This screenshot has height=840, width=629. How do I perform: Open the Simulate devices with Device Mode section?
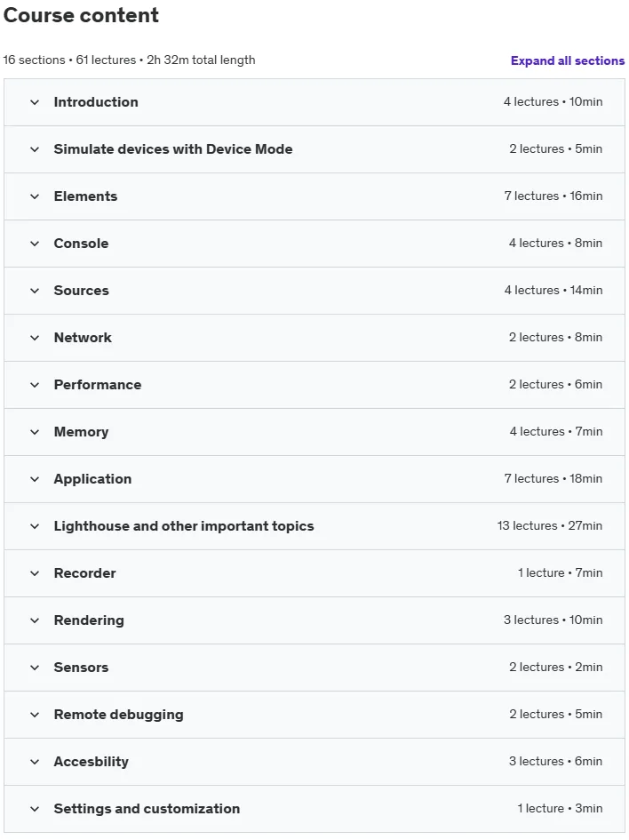coord(314,149)
